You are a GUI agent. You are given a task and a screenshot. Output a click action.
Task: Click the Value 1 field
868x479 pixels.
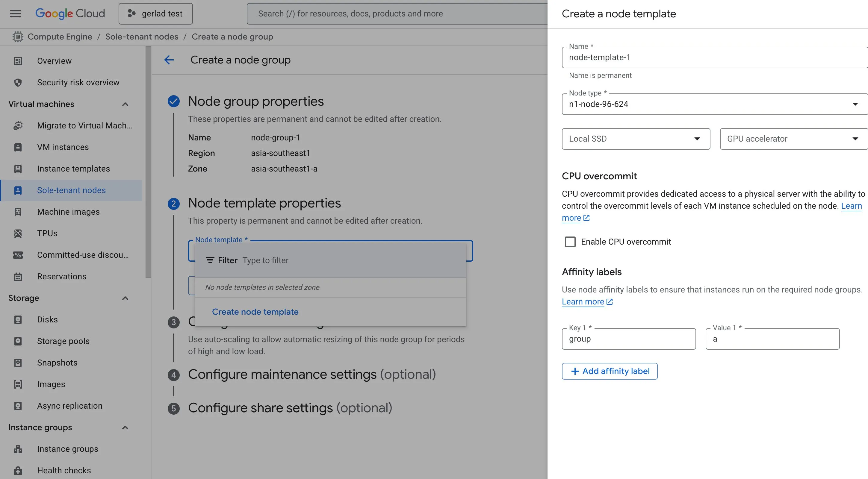(772, 339)
